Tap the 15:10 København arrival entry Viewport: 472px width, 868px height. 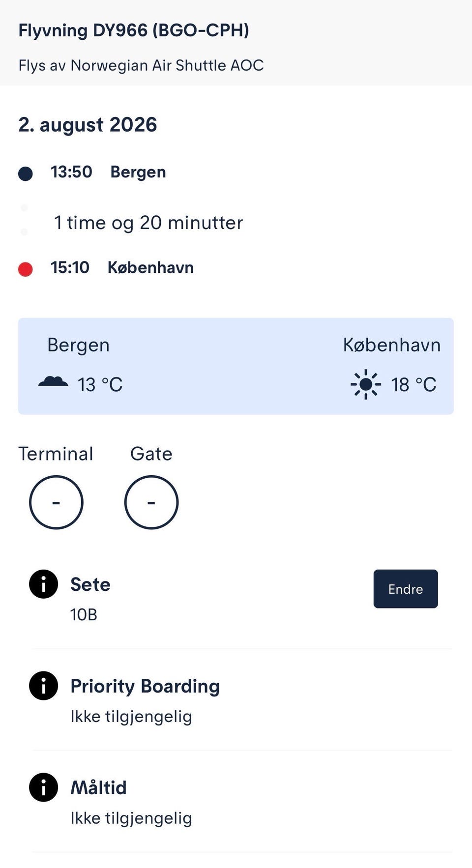click(122, 268)
